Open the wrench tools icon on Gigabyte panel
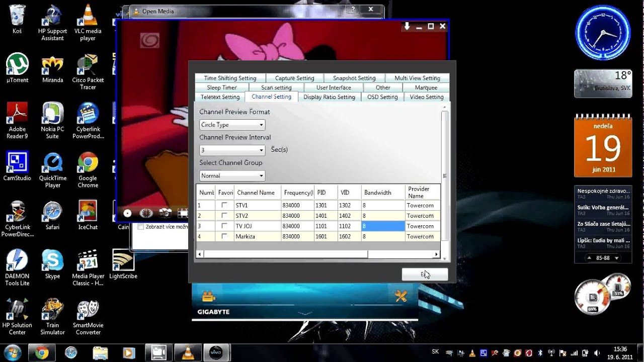 tap(400, 296)
